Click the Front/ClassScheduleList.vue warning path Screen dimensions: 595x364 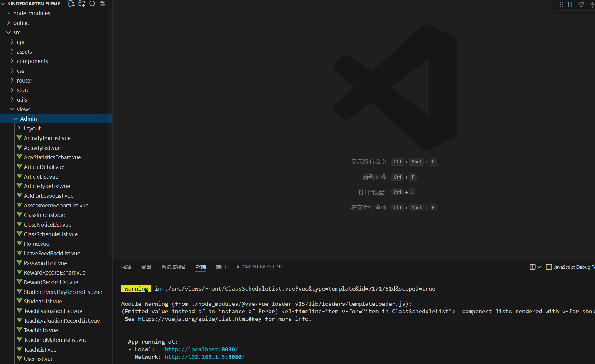pyautogui.click(x=300, y=289)
